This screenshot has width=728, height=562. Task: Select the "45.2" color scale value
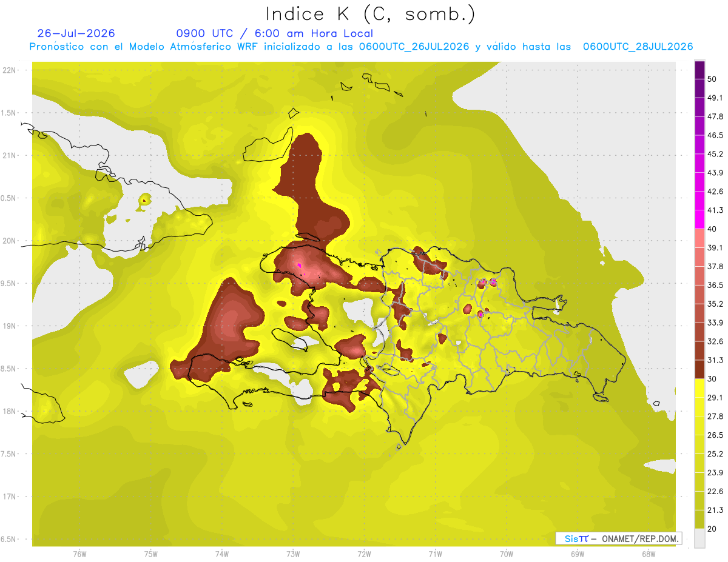[x=716, y=154]
